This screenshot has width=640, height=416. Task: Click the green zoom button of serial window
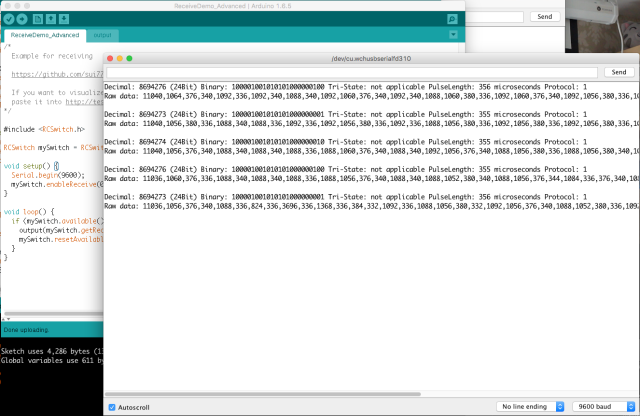click(129, 58)
